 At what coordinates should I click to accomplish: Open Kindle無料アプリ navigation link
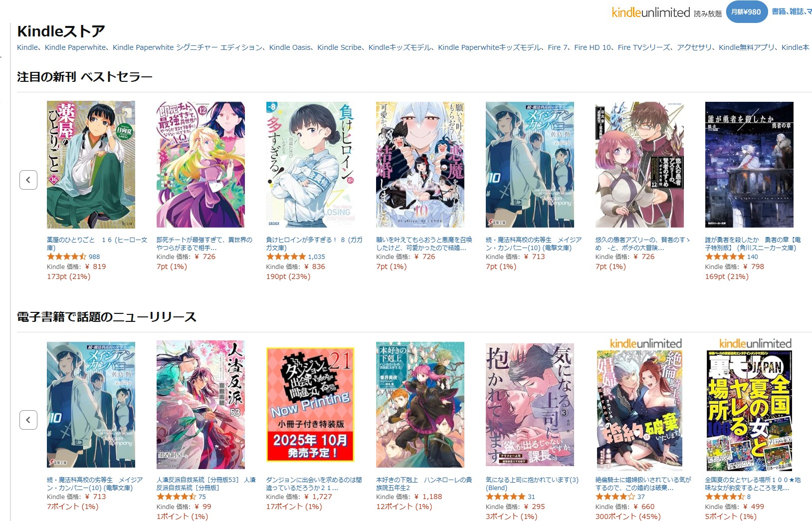747,47
